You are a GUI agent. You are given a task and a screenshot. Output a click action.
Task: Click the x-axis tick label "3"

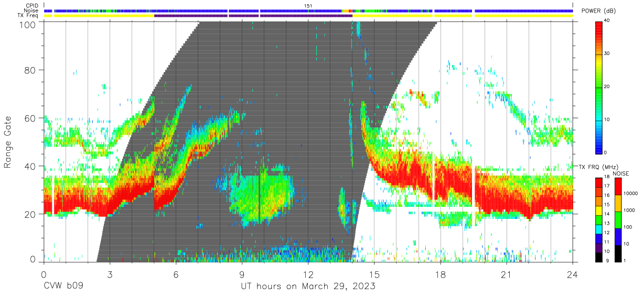coord(110,274)
